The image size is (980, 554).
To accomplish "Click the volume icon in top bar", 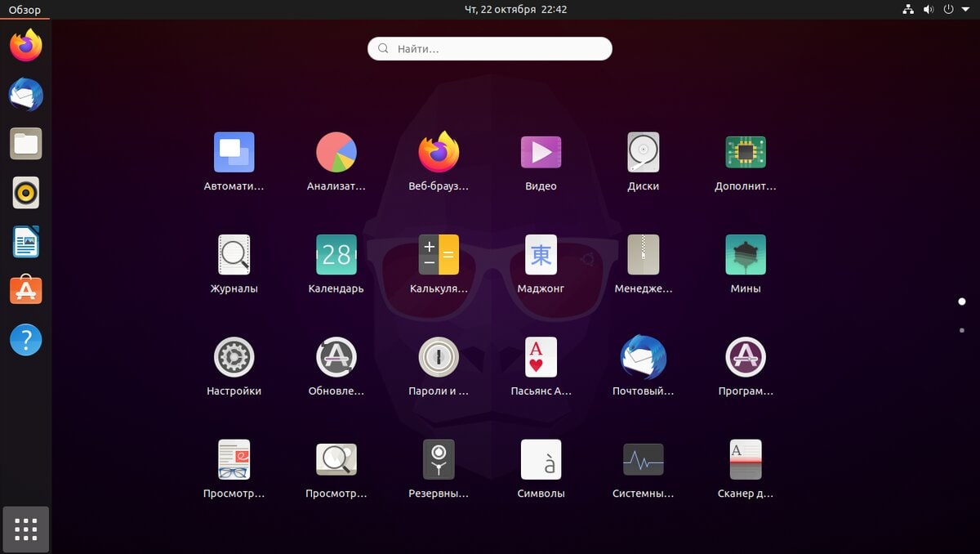I will 929,10.
